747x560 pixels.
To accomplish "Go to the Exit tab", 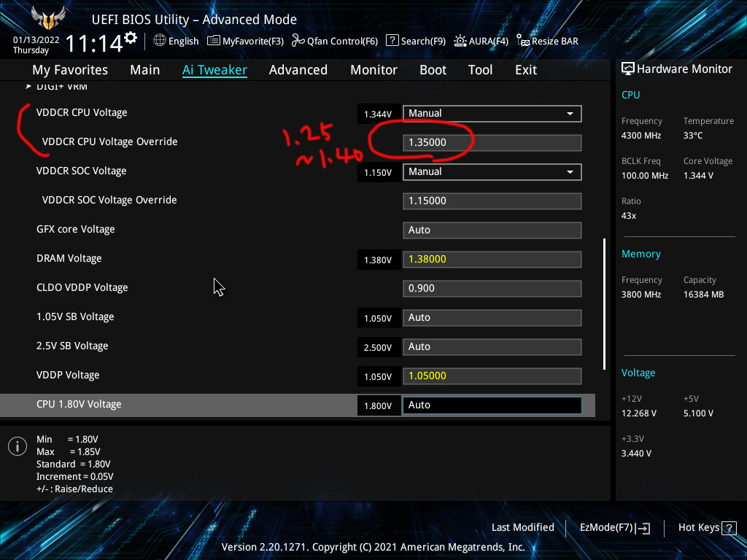I will [526, 70].
